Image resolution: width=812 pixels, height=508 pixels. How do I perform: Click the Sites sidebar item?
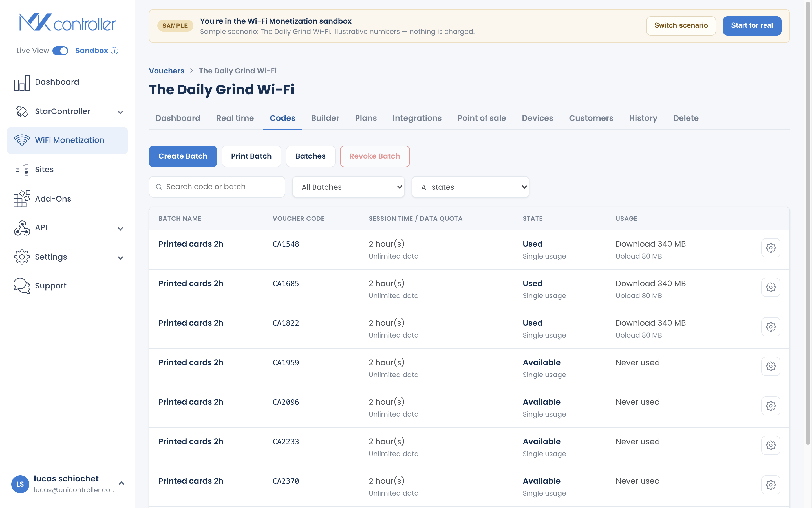(x=67, y=170)
